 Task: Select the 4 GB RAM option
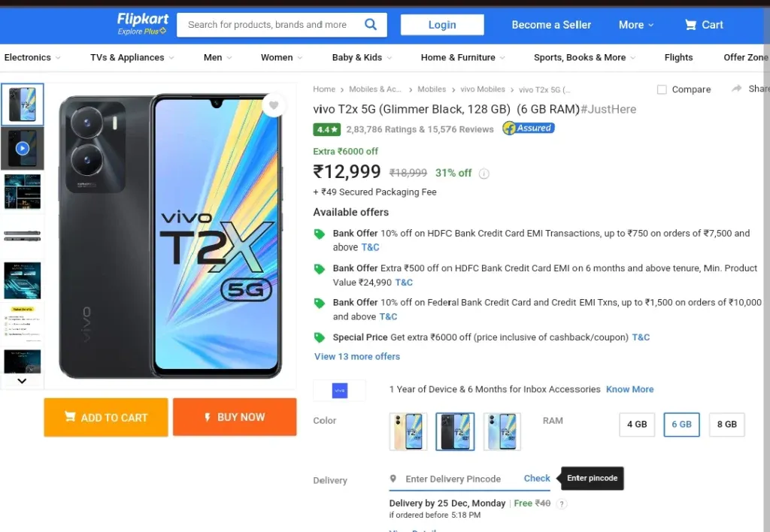pos(637,425)
